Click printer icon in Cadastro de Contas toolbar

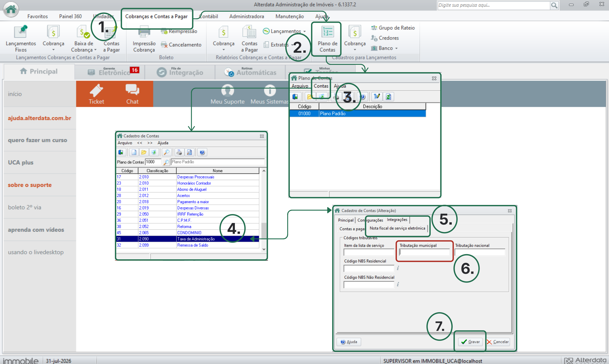[x=179, y=152]
